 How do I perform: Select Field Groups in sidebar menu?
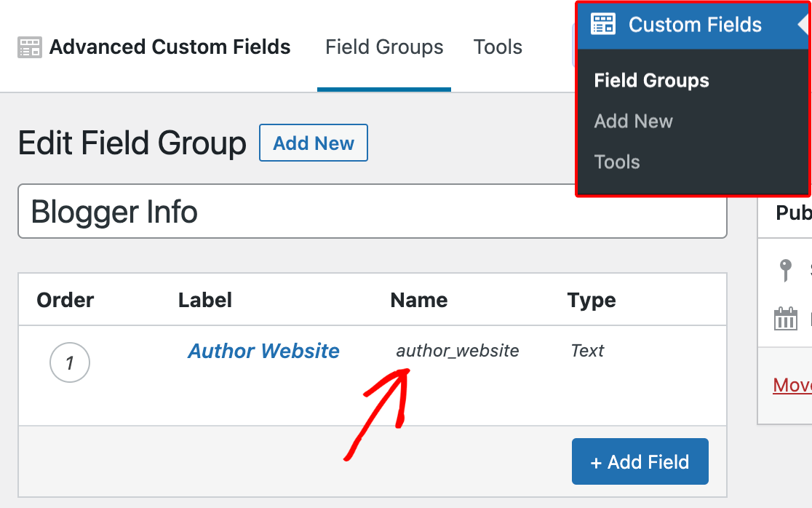tap(651, 80)
